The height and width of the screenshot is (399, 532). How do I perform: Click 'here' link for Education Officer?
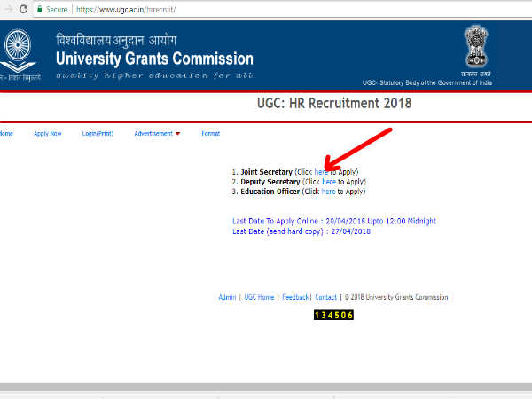[328, 192]
